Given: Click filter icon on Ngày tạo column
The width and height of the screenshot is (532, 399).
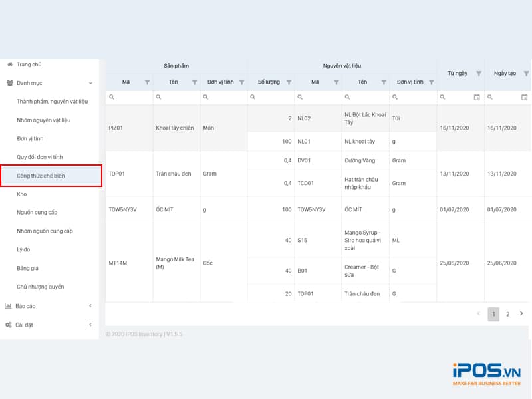Looking at the screenshot, I should point(526,74).
